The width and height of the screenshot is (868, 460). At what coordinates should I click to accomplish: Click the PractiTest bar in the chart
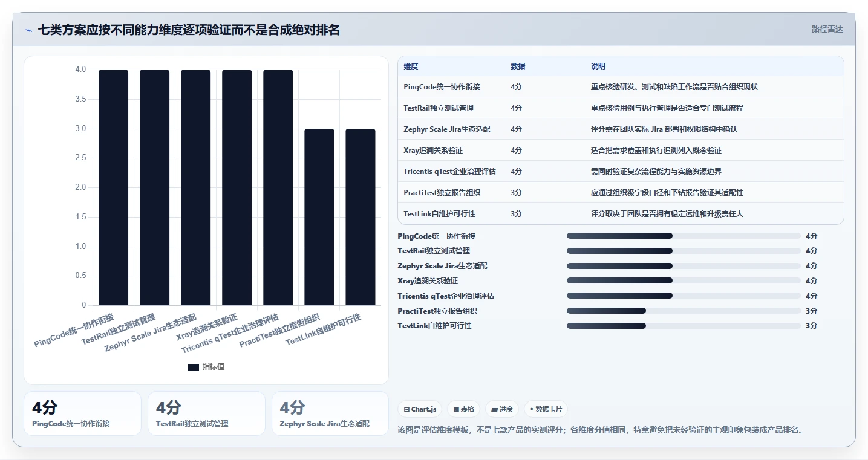[319, 217]
